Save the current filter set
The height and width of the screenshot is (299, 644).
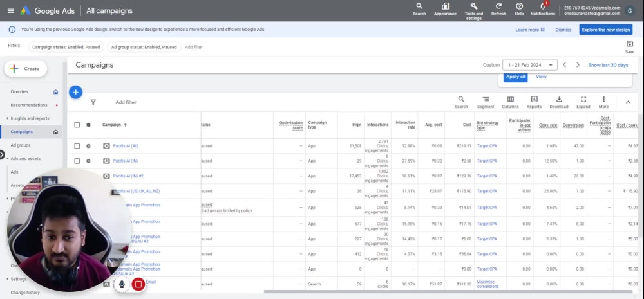(x=630, y=47)
